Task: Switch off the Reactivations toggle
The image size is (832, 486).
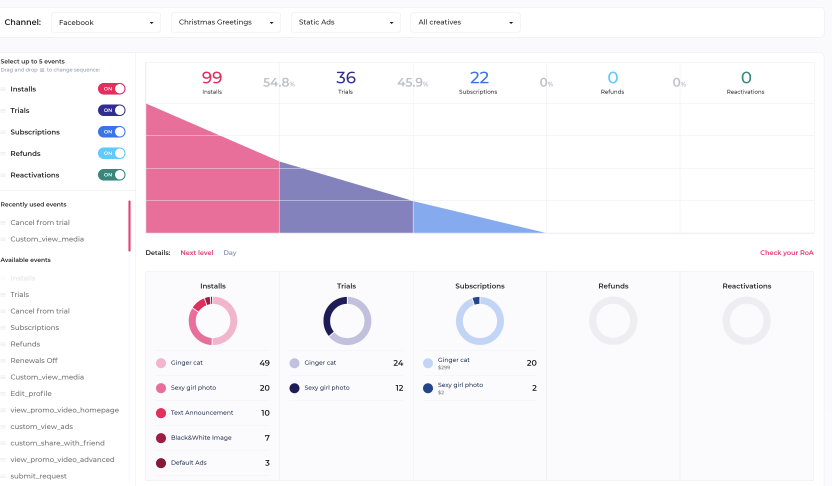Action: point(112,175)
